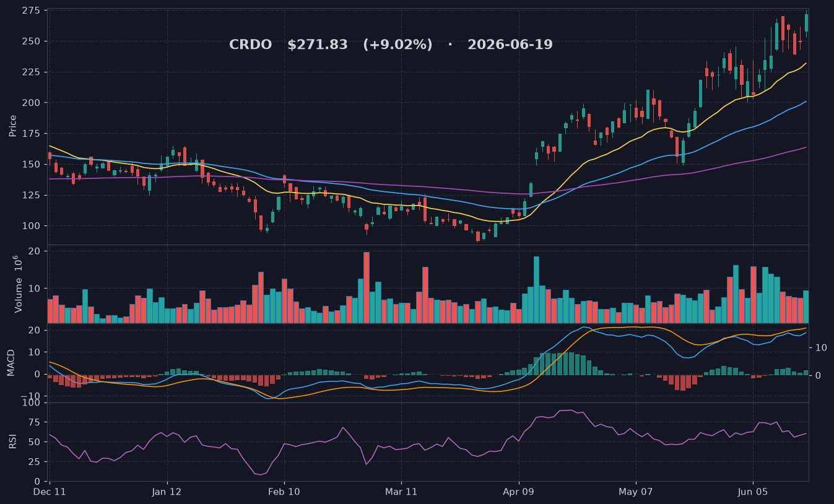Click the tallest volume bar in late February

point(367,287)
